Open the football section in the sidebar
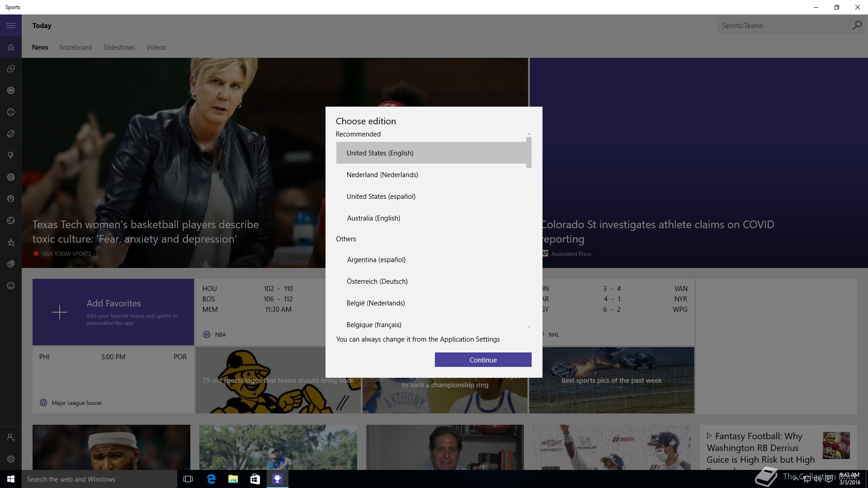 pos(11,69)
